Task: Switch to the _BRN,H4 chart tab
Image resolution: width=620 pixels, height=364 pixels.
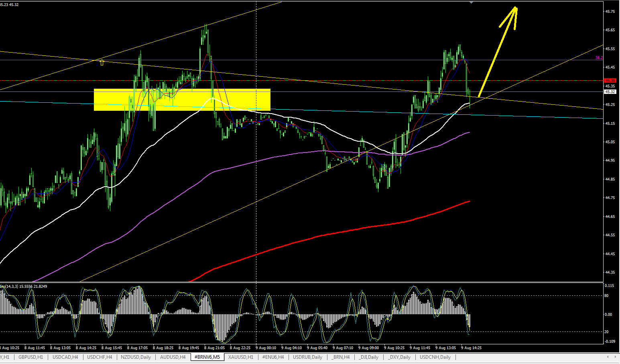Action: pos(340,357)
